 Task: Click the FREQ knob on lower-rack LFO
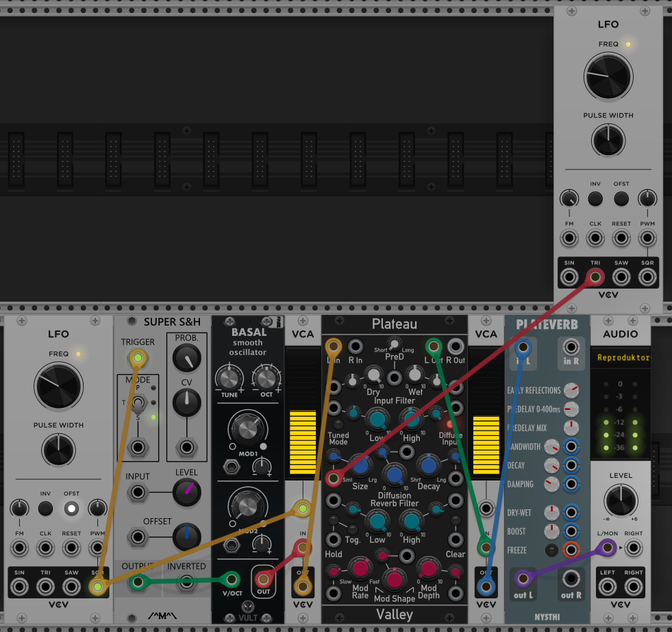tap(58, 387)
